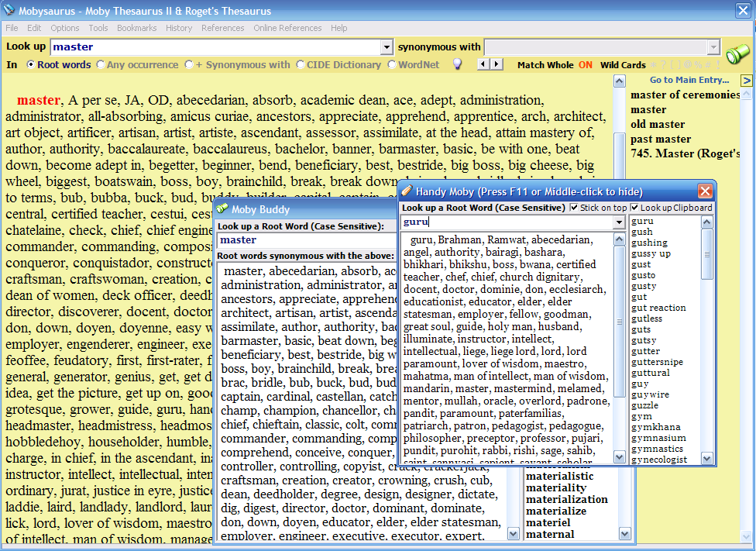Select 'gushing' in the Handy Moby word list
The width and height of the screenshot is (756, 551).
pyautogui.click(x=649, y=243)
